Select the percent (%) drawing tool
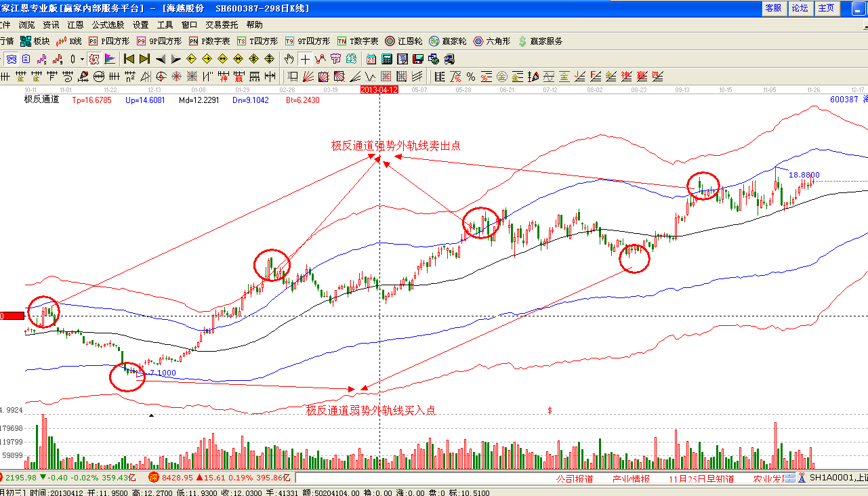Screen dimensions: 868x496 (470, 77)
